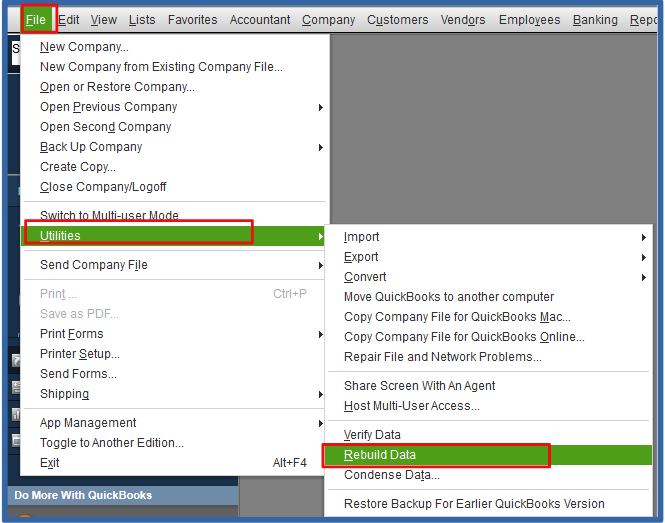Select Toggle to Another Edition...
Screen dimensions: 665x523
tap(174, 443)
